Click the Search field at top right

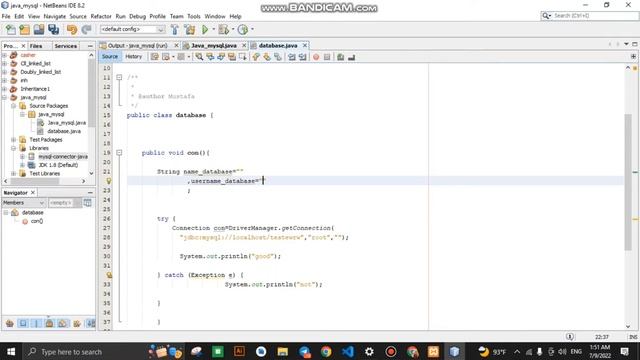click(x=590, y=16)
